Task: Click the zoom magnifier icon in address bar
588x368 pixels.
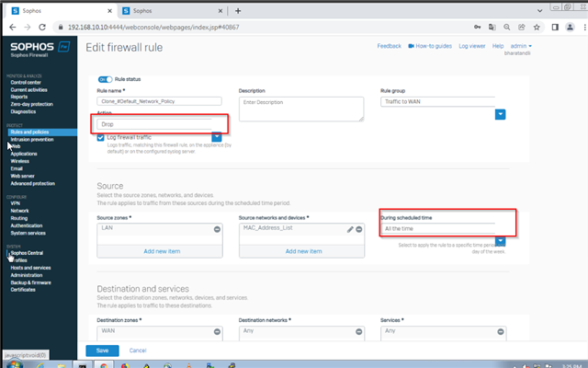Action: tap(506, 27)
